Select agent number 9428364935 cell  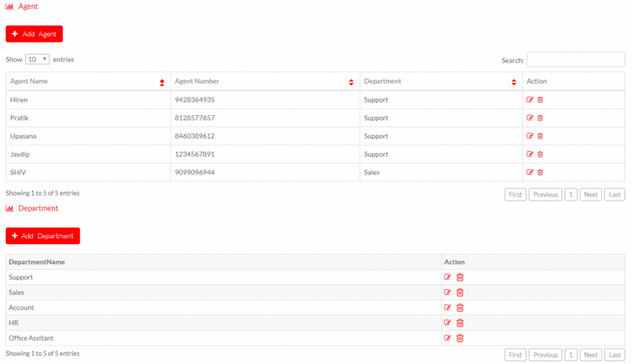(265, 99)
